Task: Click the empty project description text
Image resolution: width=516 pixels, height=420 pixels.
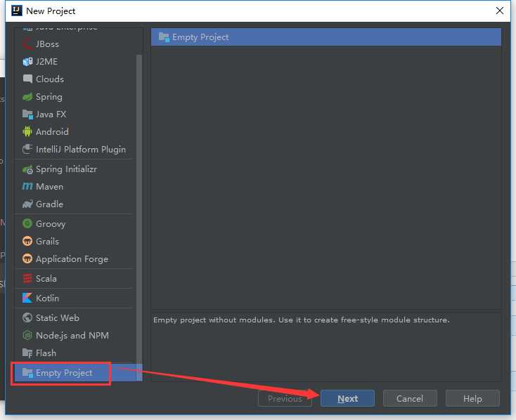Action: (x=301, y=320)
